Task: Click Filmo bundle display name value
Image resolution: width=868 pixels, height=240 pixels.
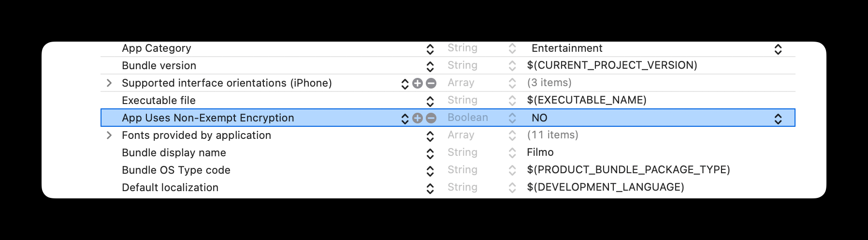Action: point(540,152)
